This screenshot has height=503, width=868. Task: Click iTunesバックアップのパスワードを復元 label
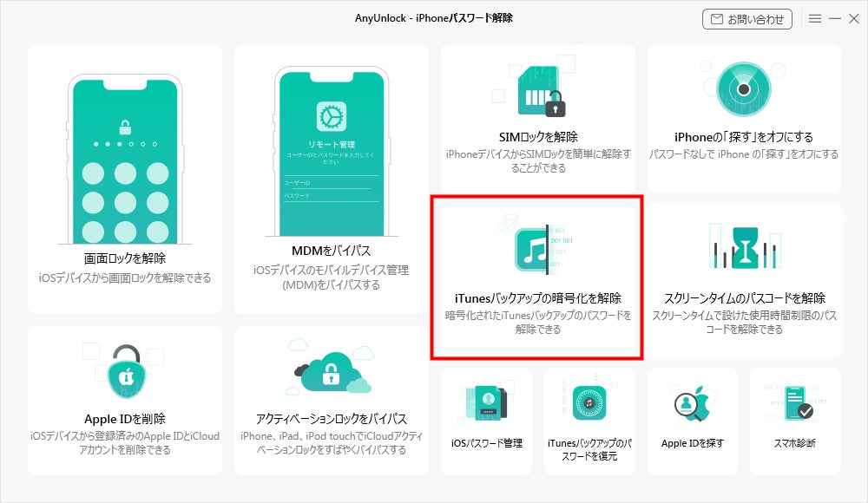(589, 450)
